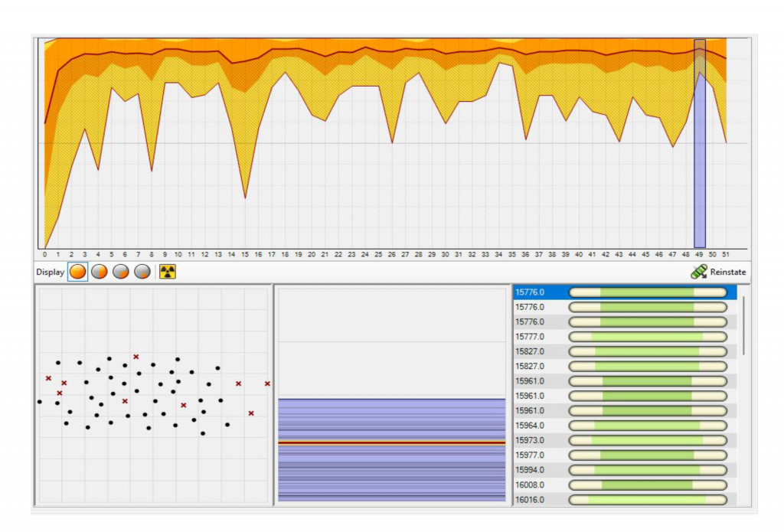Select the full orange circle Display mode
The image size is (784, 532).
point(77,272)
